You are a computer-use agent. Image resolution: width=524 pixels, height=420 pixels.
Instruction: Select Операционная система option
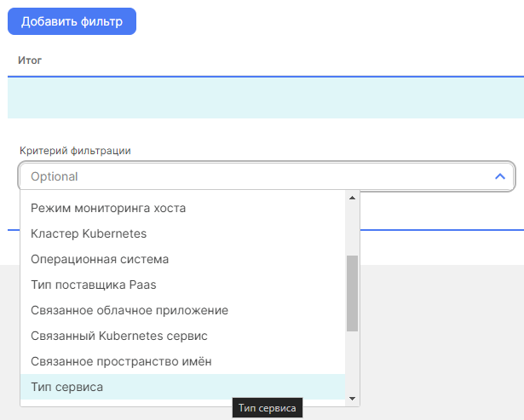pos(182,259)
